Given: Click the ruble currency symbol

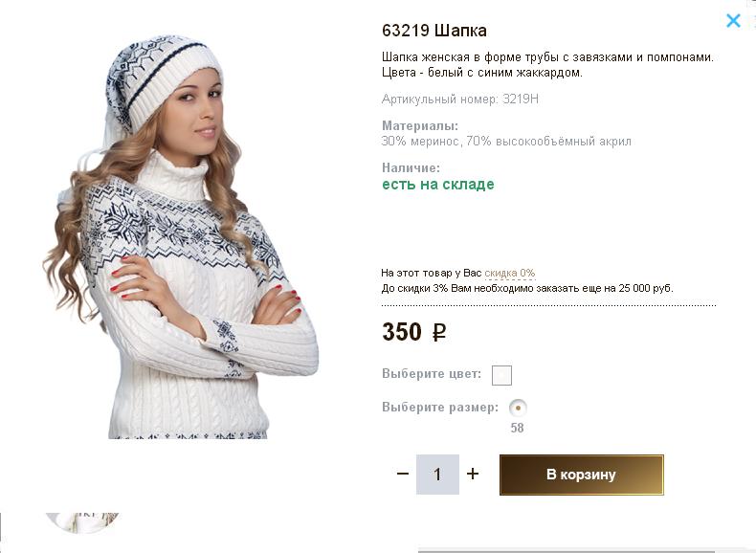Looking at the screenshot, I should pyautogui.click(x=439, y=333).
